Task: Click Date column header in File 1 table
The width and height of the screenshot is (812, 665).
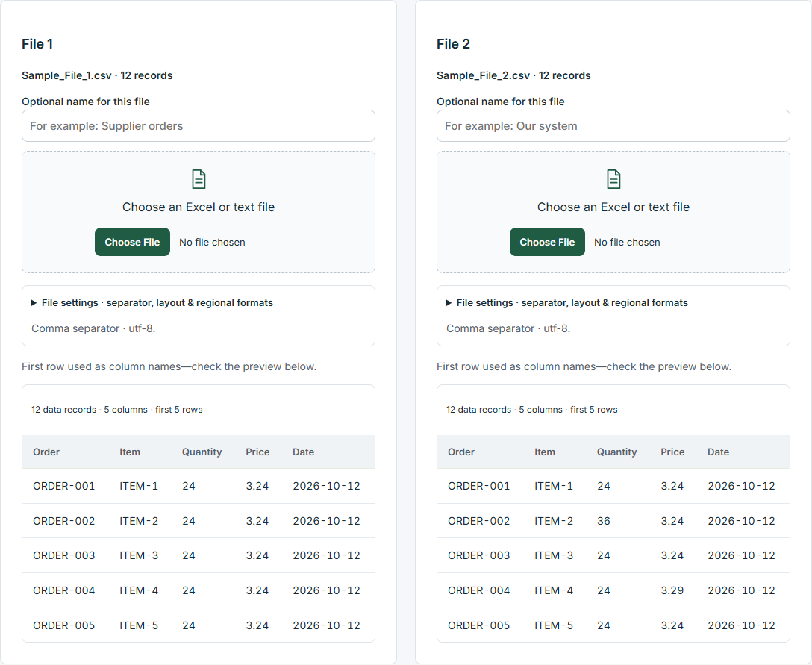Action: [x=303, y=452]
